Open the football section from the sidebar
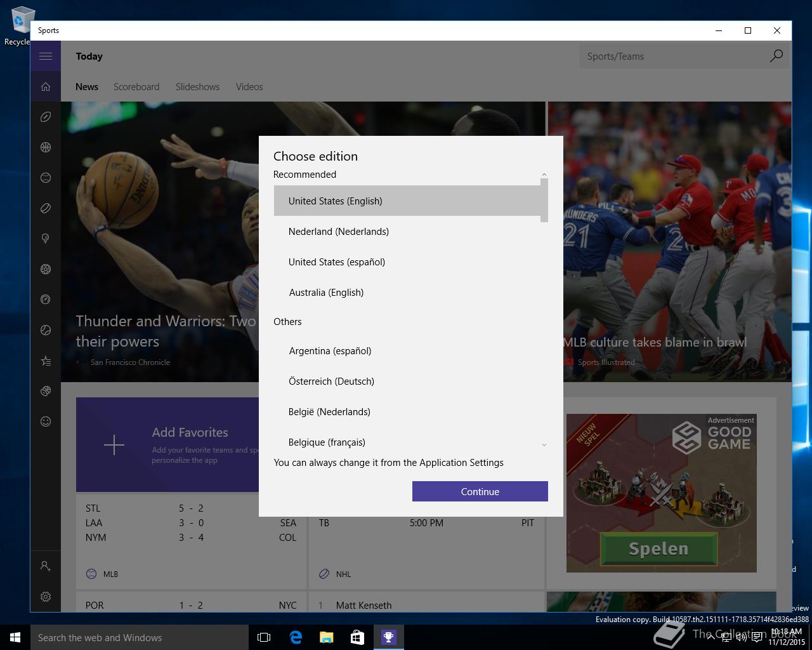Viewport: 812px width, 650px height. coord(46,117)
